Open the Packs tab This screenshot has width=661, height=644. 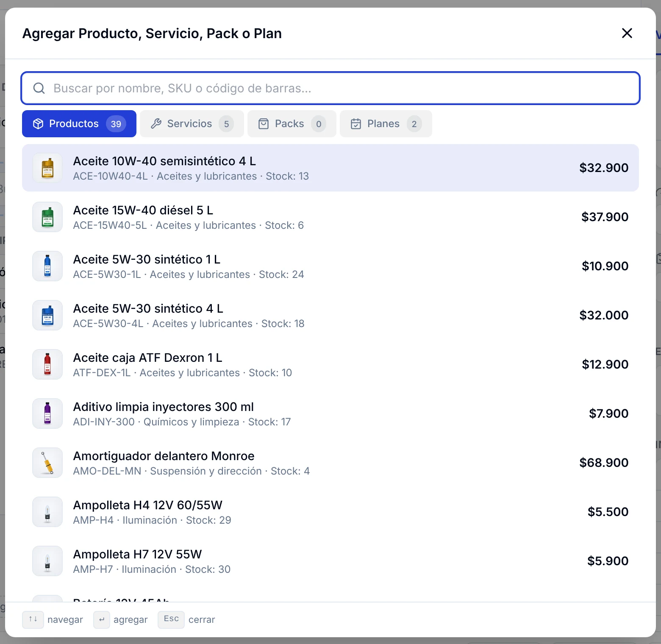click(292, 124)
